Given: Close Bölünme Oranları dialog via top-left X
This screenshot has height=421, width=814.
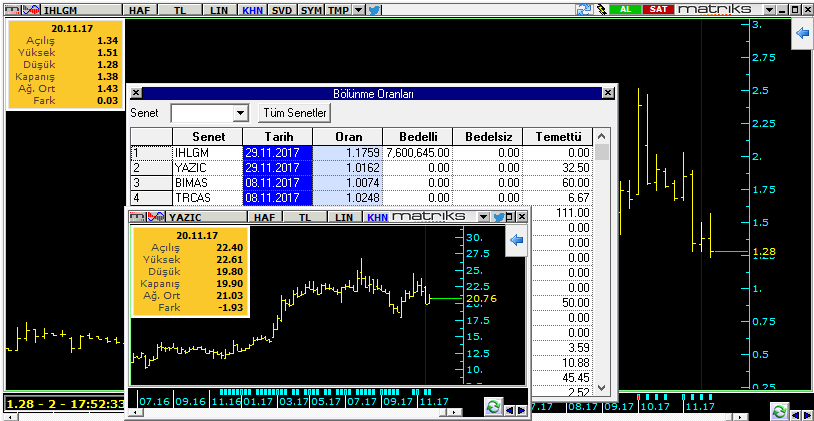Looking at the screenshot, I should (x=135, y=93).
